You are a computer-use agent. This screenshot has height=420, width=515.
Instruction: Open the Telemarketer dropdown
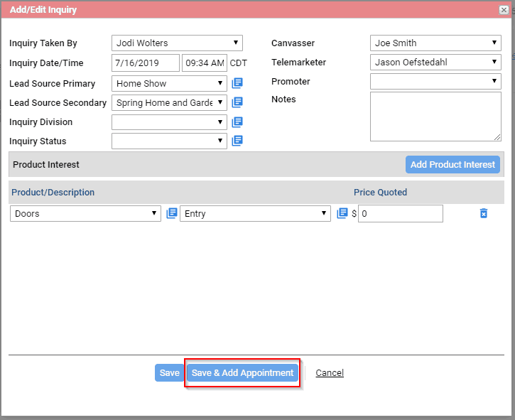[x=435, y=62]
